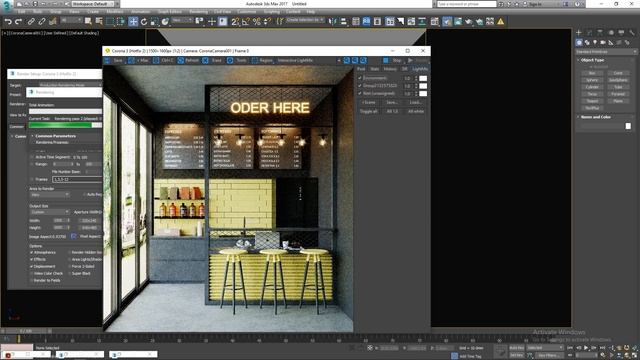
Task: Toggle the Rest (unassigned) light checkbox
Action: (360, 93)
